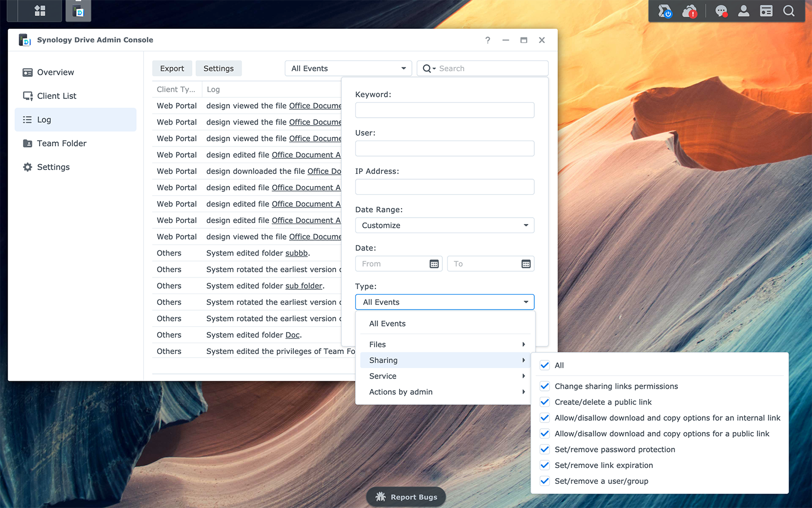Select Sharing in the Type menu
The height and width of the screenshot is (508, 812).
(445, 360)
